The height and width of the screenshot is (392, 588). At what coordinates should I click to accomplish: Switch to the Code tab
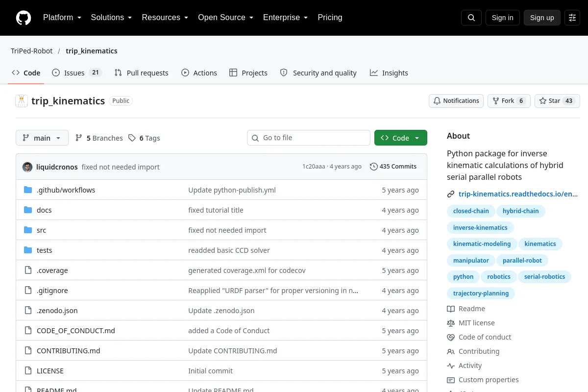click(x=26, y=73)
